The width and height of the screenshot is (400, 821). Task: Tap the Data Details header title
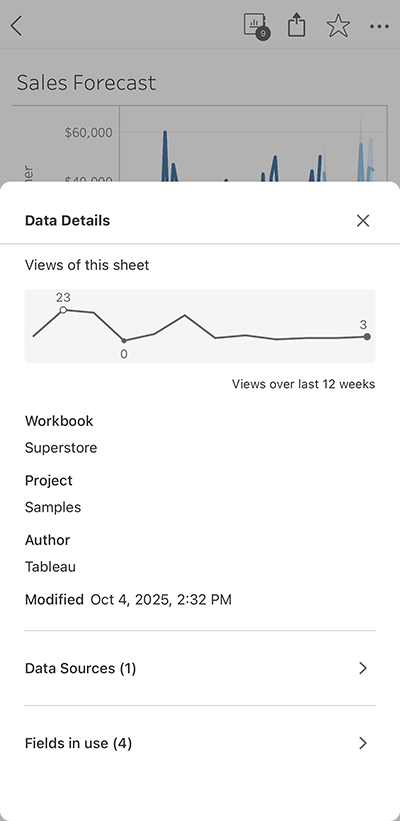coord(68,220)
